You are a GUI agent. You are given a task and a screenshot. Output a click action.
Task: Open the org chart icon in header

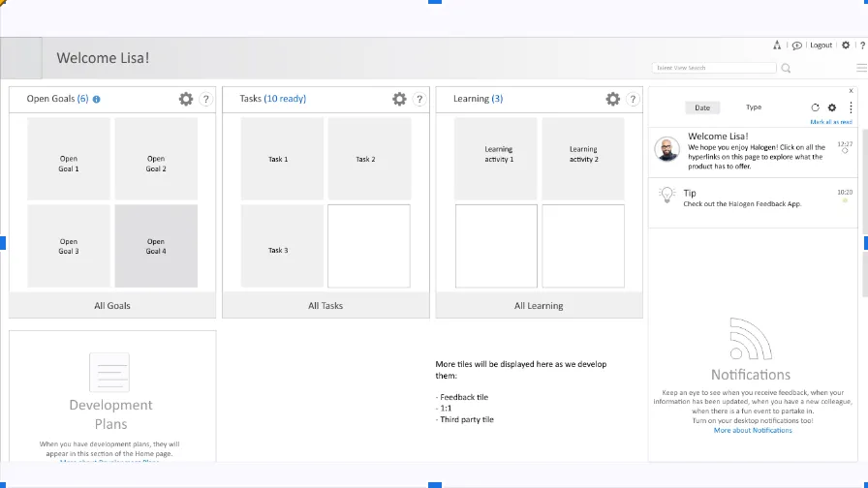(x=777, y=46)
